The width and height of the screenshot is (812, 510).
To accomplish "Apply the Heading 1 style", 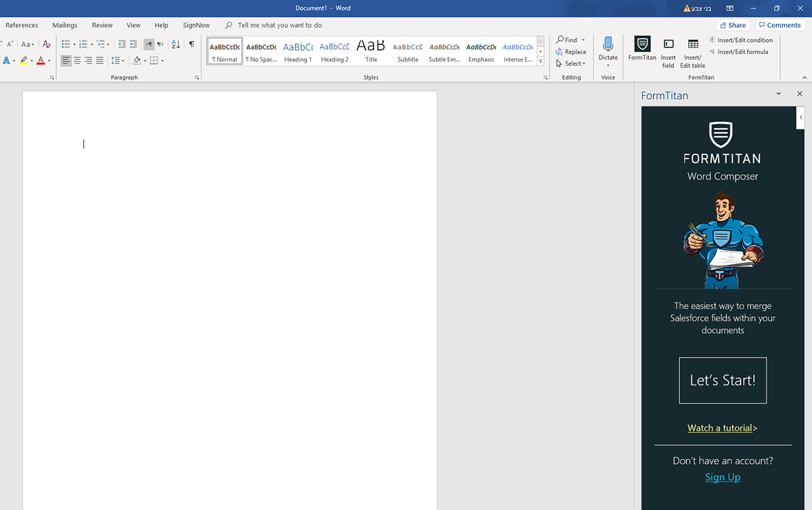I will coord(298,51).
